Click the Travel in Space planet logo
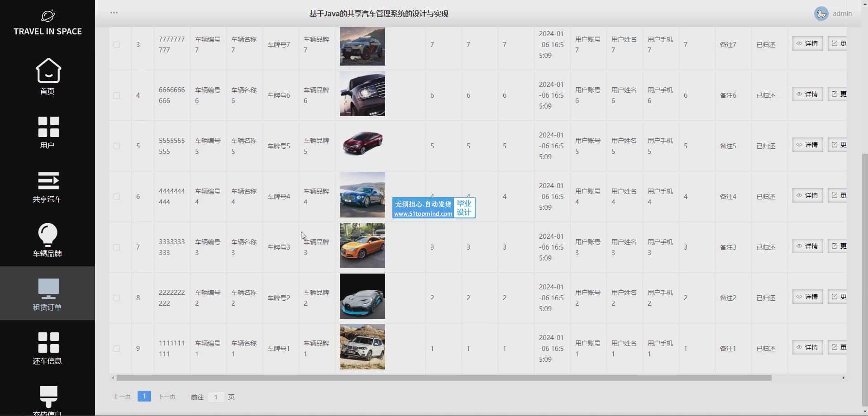868x416 pixels. [48, 16]
